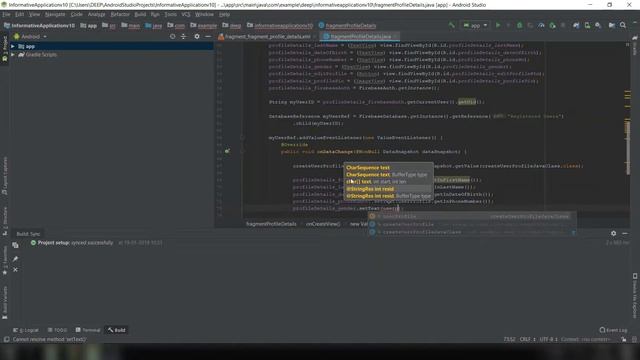Open the Edit menu
The width and height of the screenshot is (640, 360).
[x=20, y=14]
